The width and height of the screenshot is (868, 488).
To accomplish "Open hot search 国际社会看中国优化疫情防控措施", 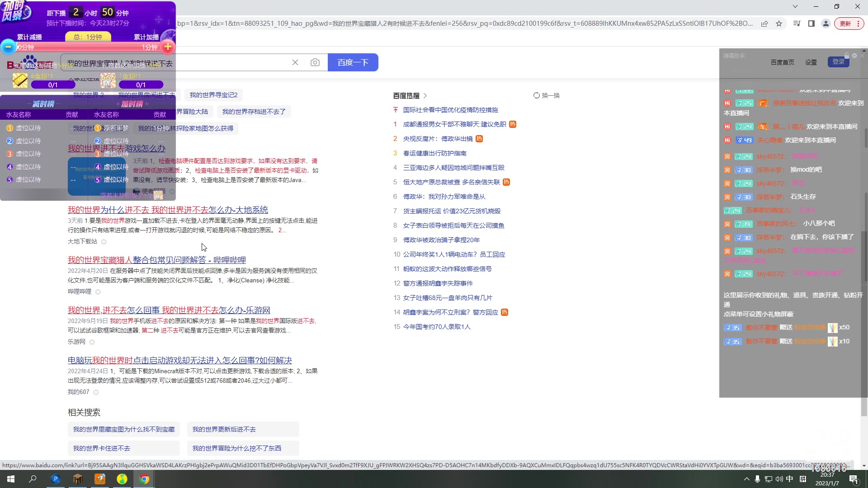I will pyautogui.click(x=451, y=110).
